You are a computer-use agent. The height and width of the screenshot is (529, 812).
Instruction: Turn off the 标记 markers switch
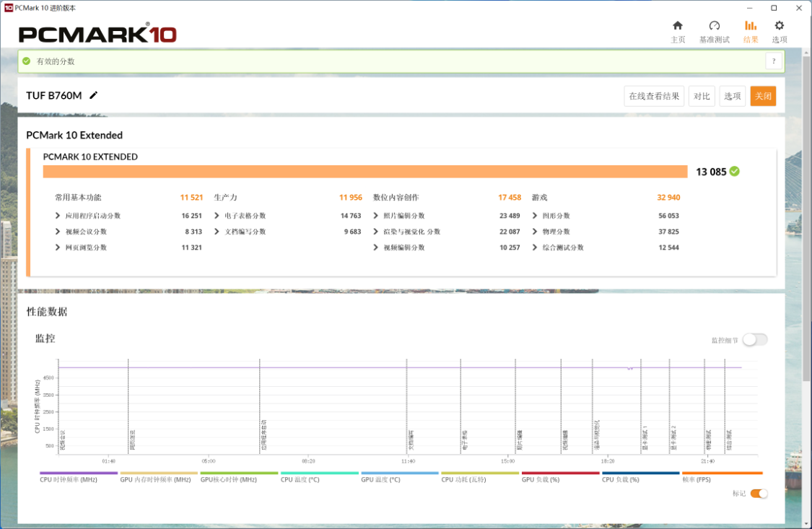coord(759,494)
